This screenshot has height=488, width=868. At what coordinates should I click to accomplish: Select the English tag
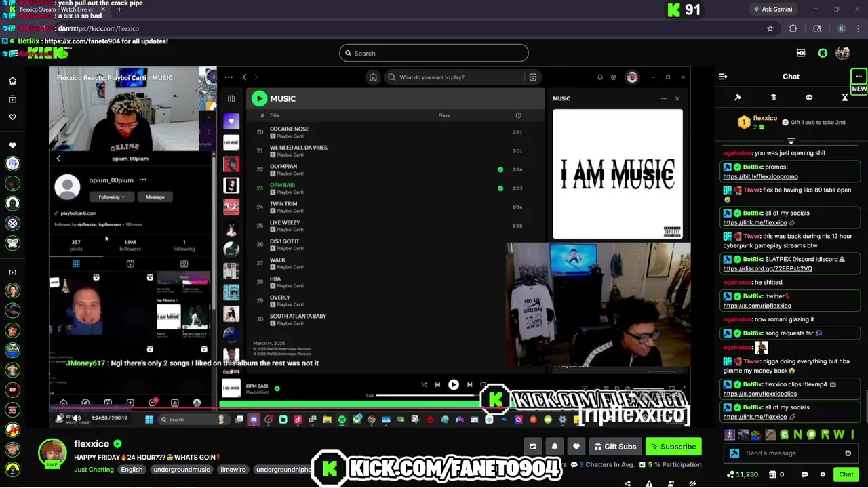(x=132, y=470)
